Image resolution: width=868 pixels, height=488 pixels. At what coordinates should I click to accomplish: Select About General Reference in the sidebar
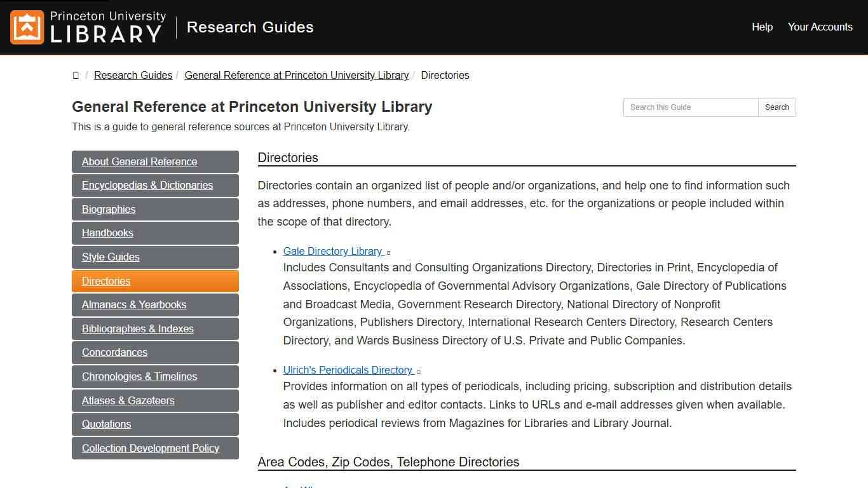tap(139, 161)
